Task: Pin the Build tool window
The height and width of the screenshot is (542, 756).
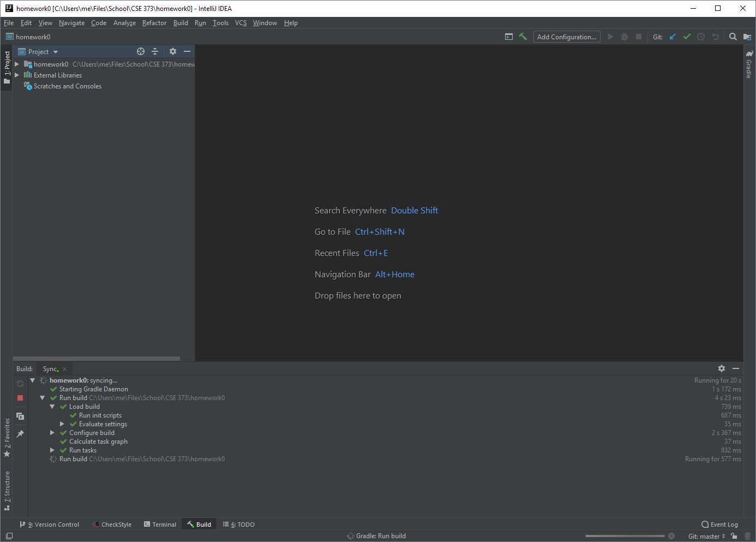Action: (x=20, y=433)
